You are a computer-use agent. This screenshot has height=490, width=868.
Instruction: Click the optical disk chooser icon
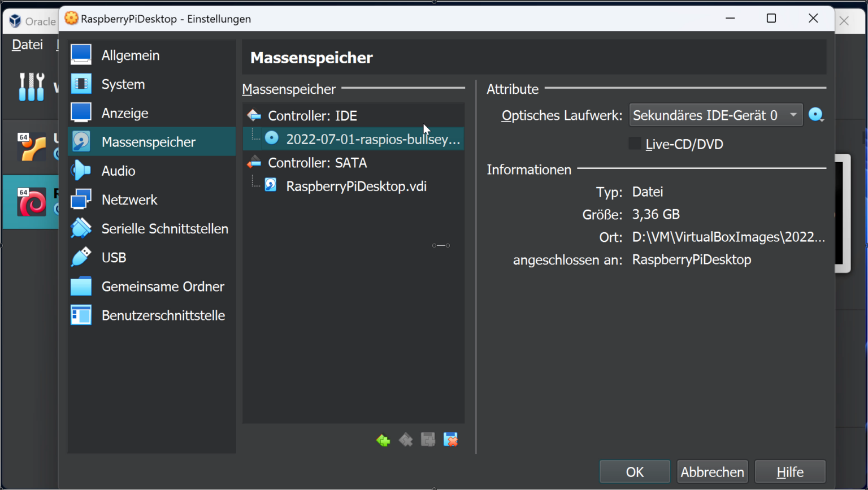816,115
